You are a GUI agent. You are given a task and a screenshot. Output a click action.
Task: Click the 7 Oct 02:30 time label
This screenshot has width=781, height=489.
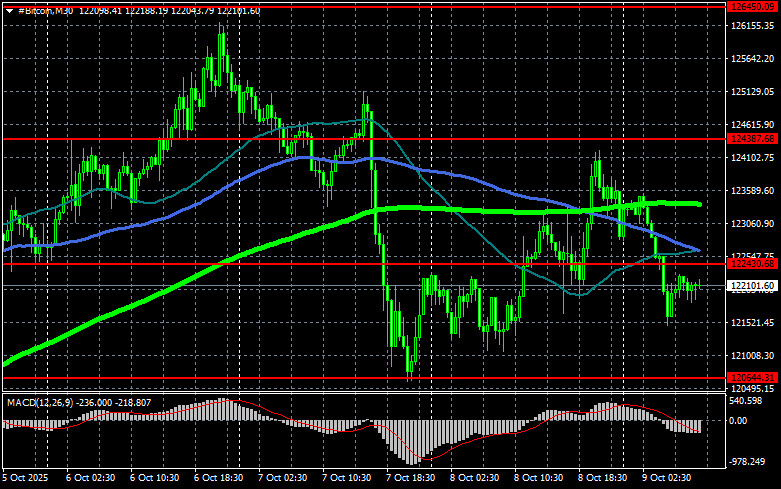coord(282,478)
